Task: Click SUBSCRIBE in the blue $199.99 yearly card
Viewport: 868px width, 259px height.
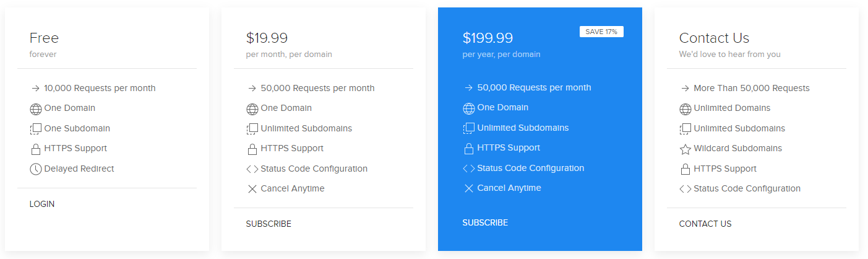Action: [x=485, y=222]
